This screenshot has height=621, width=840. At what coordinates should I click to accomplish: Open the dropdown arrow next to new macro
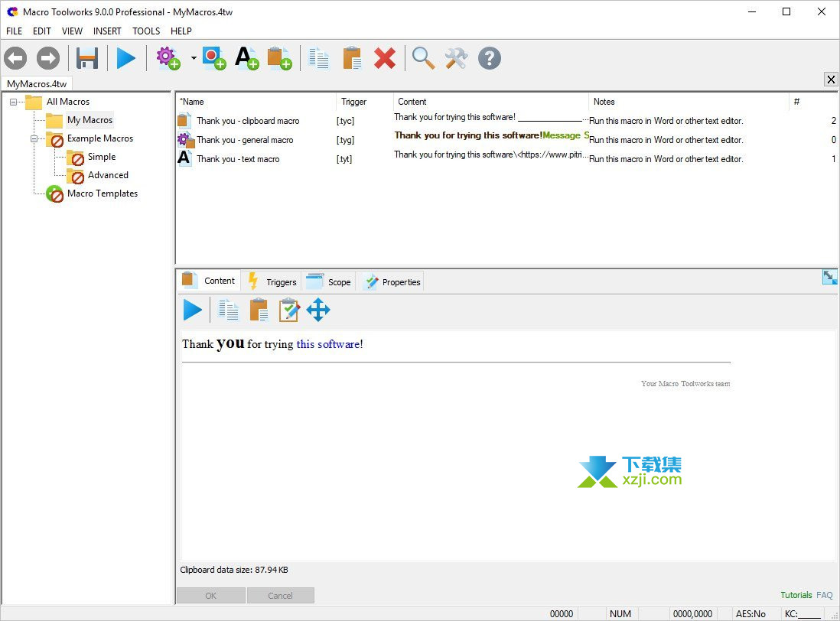click(194, 58)
